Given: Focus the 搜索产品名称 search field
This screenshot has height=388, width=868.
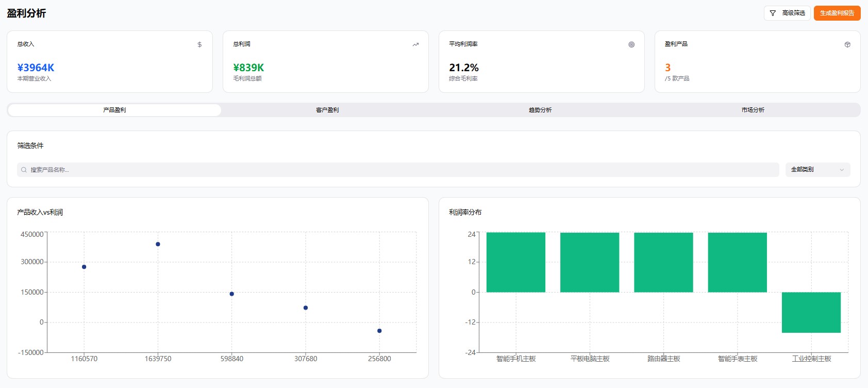Looking at the screenshot, I should coord(397,170).
